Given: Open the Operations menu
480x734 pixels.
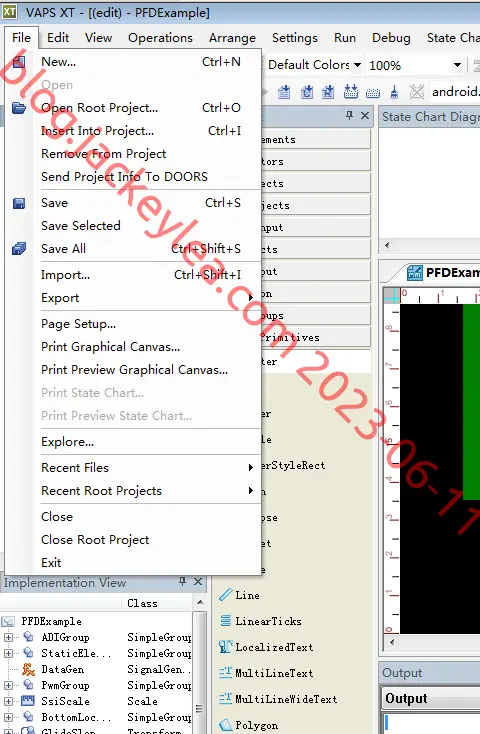Looking at the screenshot, I should [x=160, y=38].
